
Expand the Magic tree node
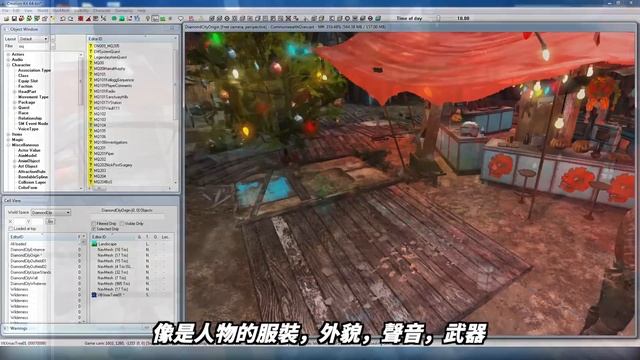pyautogui.click(x=9, y=140)
